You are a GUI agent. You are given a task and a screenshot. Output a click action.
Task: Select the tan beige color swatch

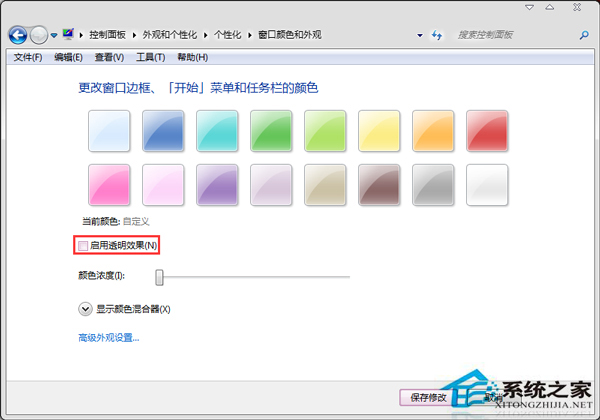click(x=325, y=185)
